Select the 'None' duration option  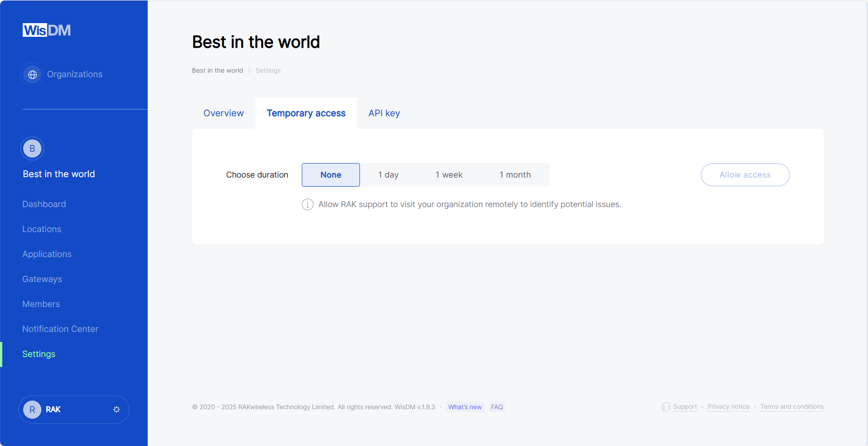coord(330,174)
